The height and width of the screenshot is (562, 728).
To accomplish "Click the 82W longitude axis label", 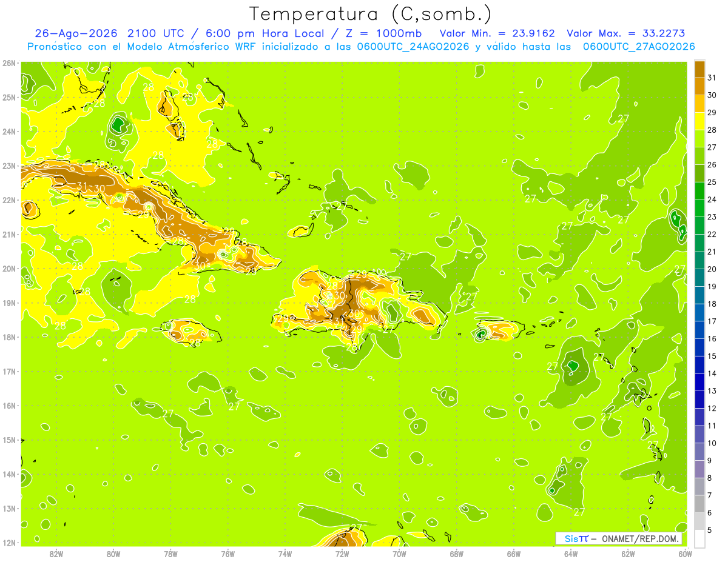I will [x=56, y=554].
